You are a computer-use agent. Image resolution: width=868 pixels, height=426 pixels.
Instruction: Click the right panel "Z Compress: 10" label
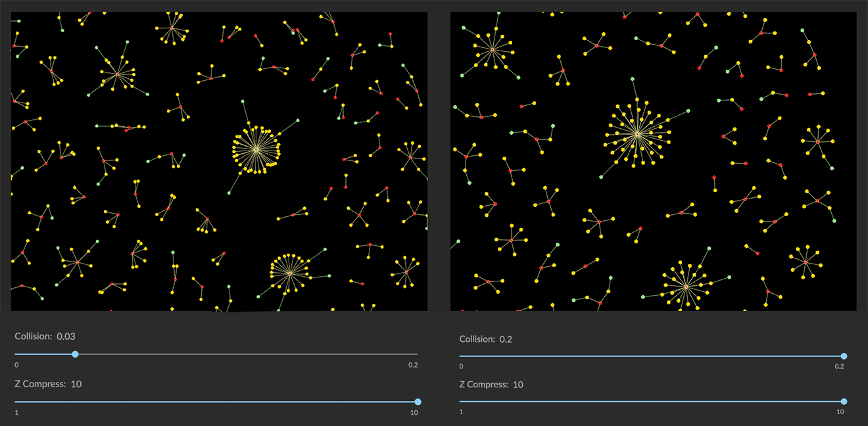[491, 384]
